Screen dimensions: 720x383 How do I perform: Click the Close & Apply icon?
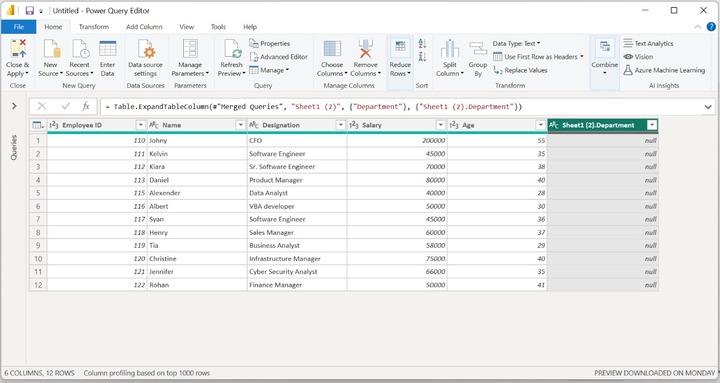point(18,48)
